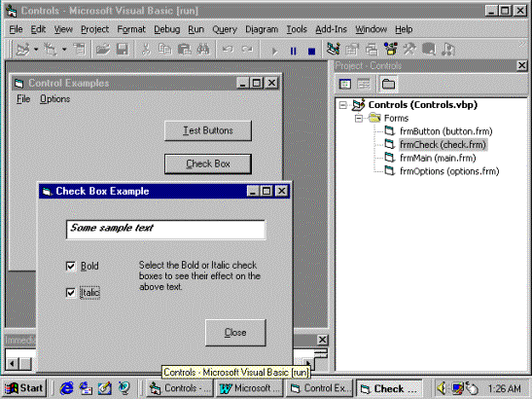Open the Debug menu
The height and width of the screenshot is (399, 532).
166,29
